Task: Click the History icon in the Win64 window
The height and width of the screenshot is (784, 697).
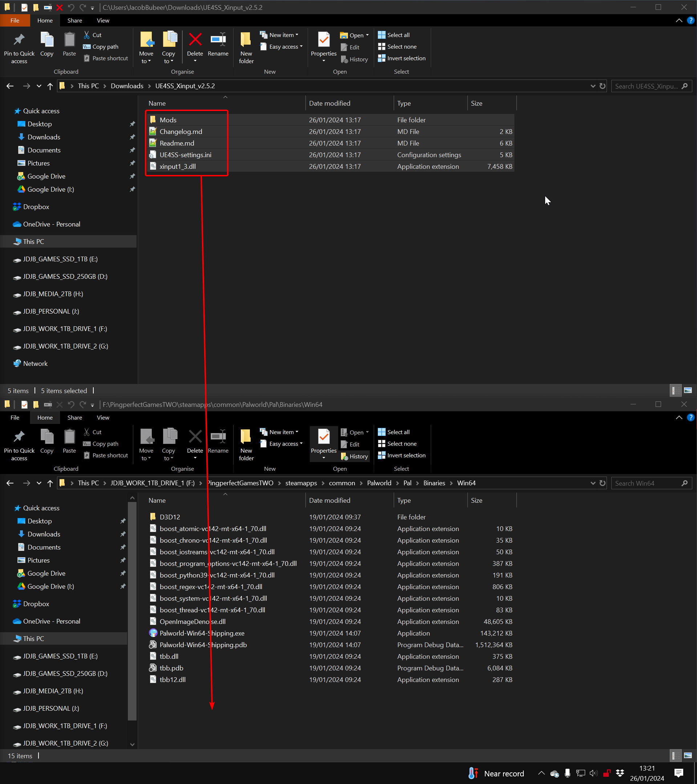Action: point(354,457)
